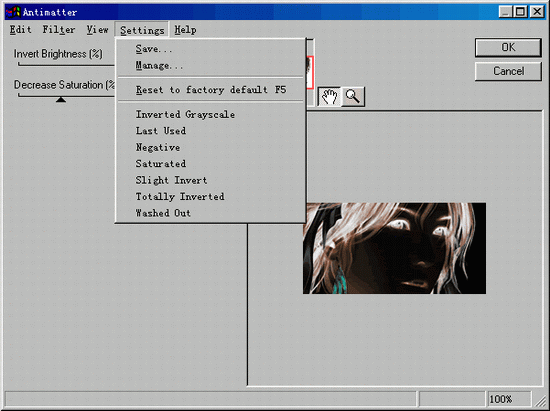Viewport: 550px width, 411px height.
Task: Open the View menu
Action: tap(97, 29)
